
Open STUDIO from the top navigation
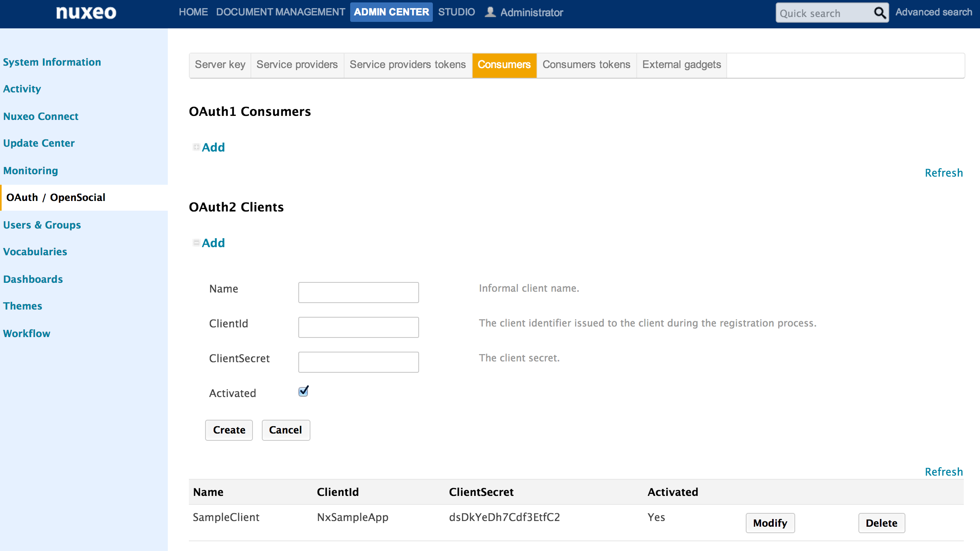click(x=456, y=12)
